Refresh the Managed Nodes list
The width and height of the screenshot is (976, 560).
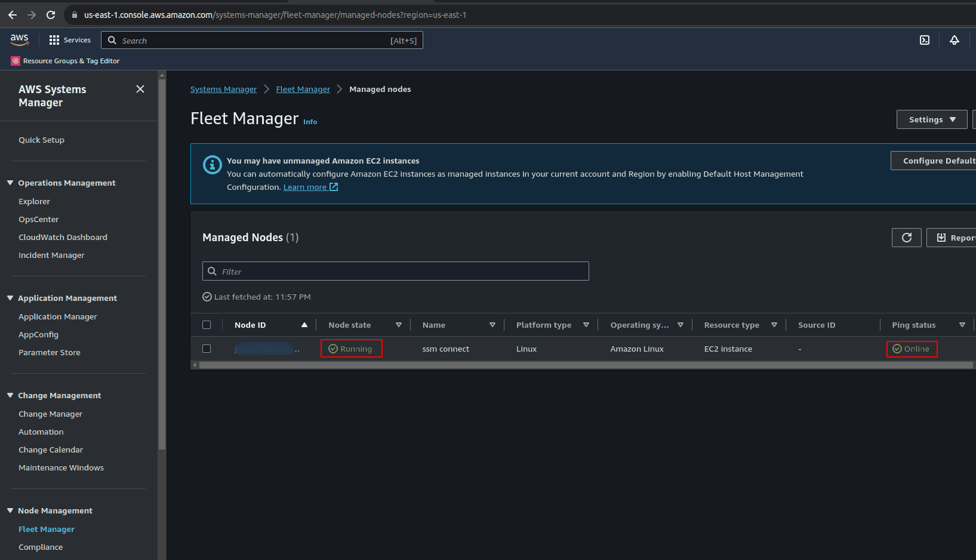(906, 237)
